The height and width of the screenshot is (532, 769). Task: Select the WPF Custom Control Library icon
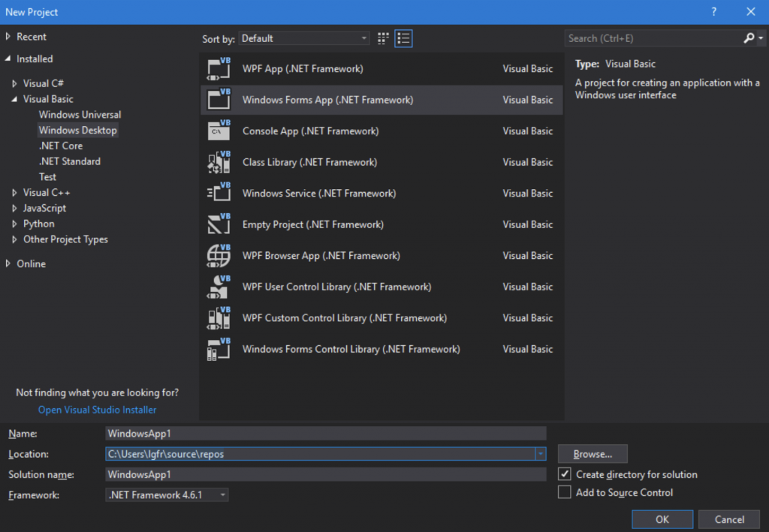[x=218, y=317]
